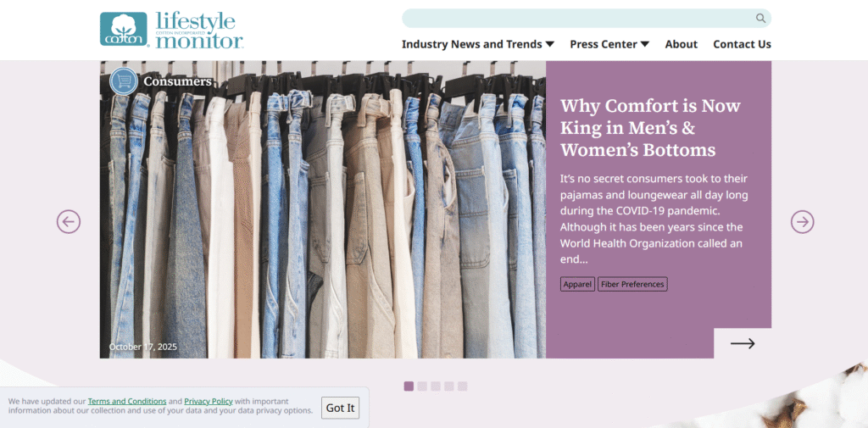Viewport: 868px width, 428px height.
Task: Select the second carousel dot
Action: [422, 386]
